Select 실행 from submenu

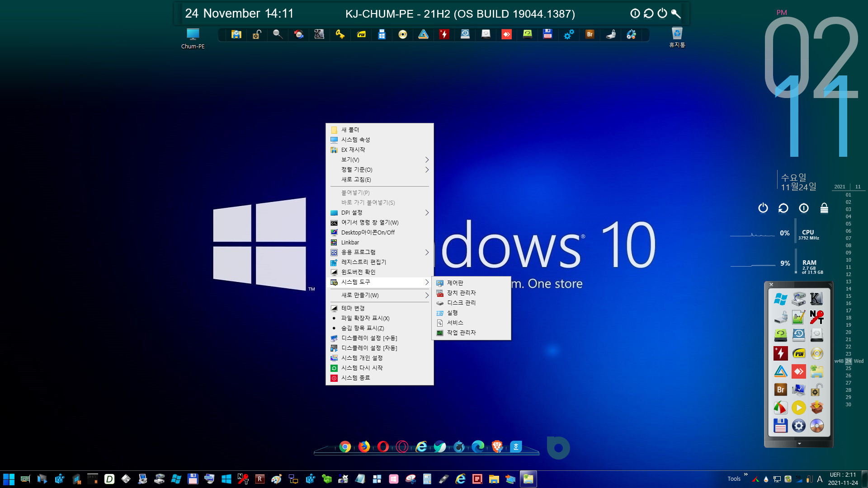[x=472, y=313]
